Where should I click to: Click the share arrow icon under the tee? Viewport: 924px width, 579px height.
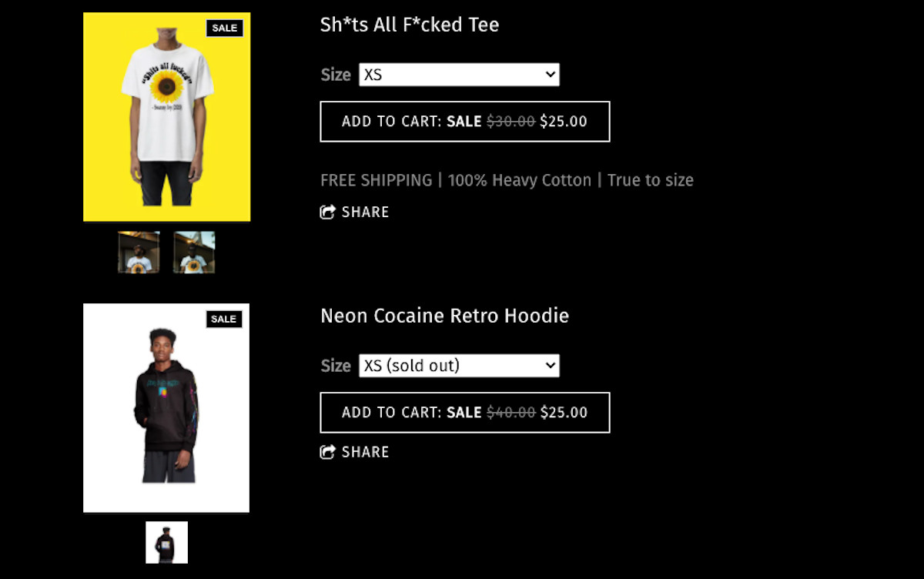click(x=328, y=212)
